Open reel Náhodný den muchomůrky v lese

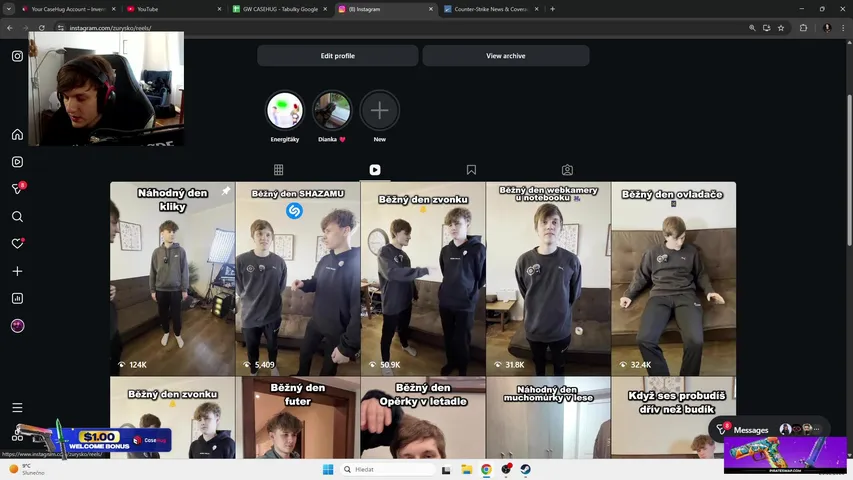(548, 417)
